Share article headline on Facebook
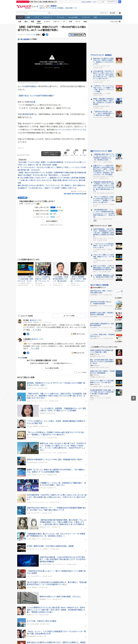Screen dimensions: 138x644 click(x=47, y=35)
